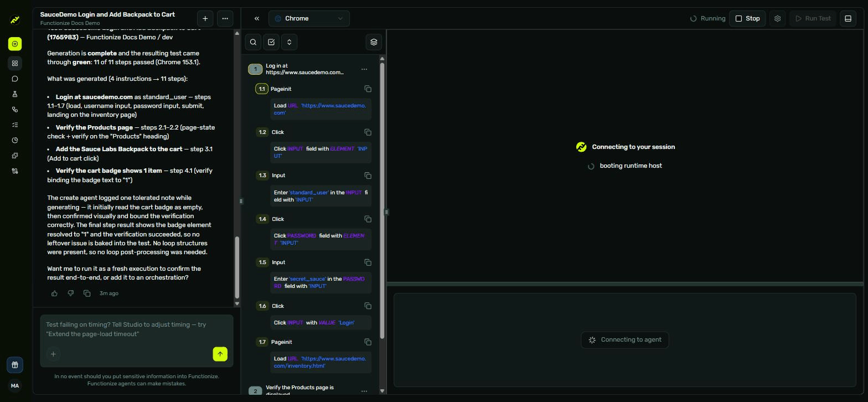Copy step 1.3 Input

[x=368, y=176]
